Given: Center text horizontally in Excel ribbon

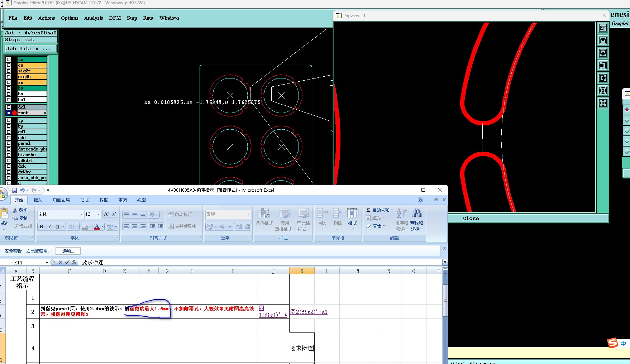Looking at the screenshot, I should tap(134, 226).
